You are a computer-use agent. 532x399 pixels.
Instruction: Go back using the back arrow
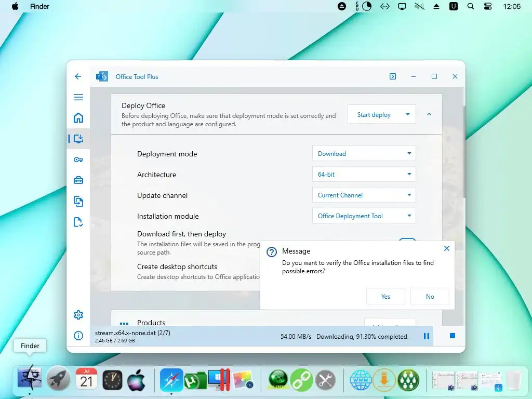click(x=78, y=76)
